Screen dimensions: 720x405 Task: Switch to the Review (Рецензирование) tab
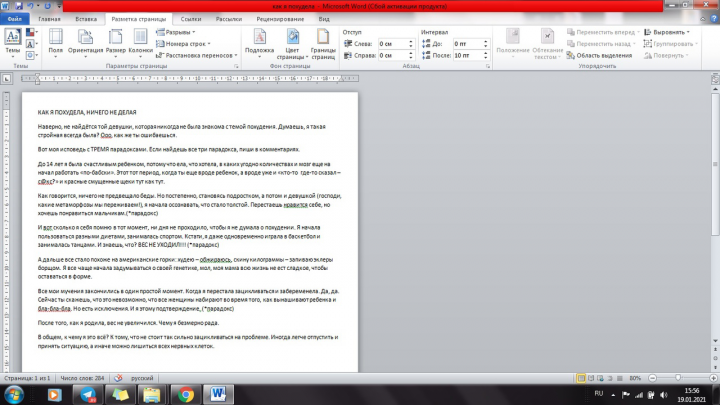click(x=280, y=19)
